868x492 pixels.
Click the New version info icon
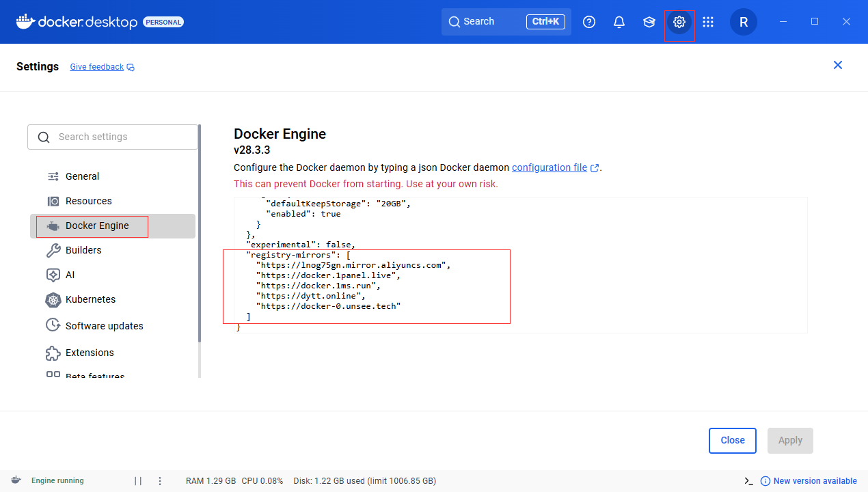[765, 481]
